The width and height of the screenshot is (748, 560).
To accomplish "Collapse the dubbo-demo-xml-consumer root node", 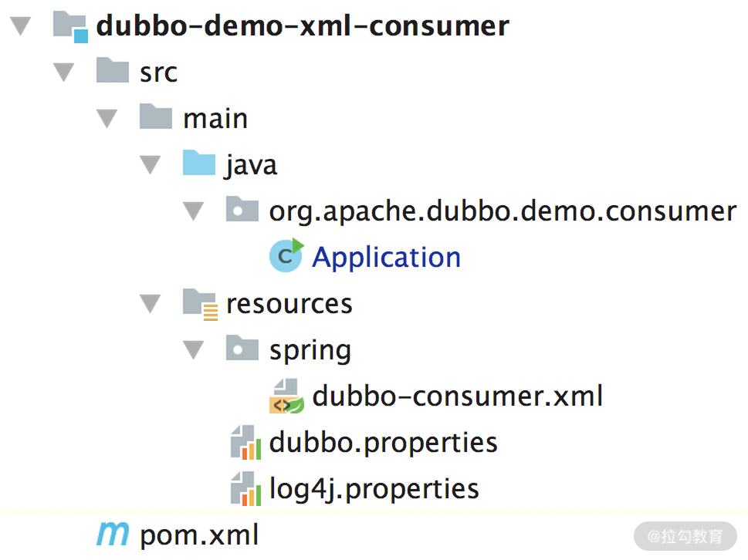I will [21, 27].
